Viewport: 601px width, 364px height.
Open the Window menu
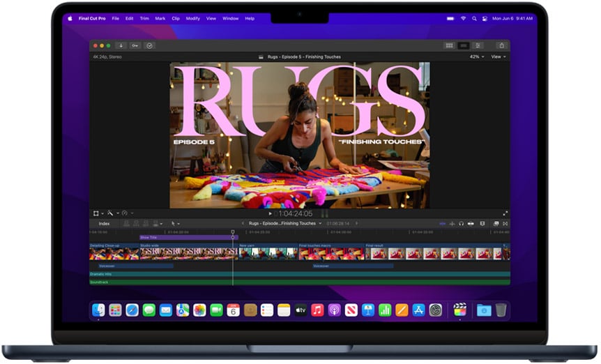230,18
